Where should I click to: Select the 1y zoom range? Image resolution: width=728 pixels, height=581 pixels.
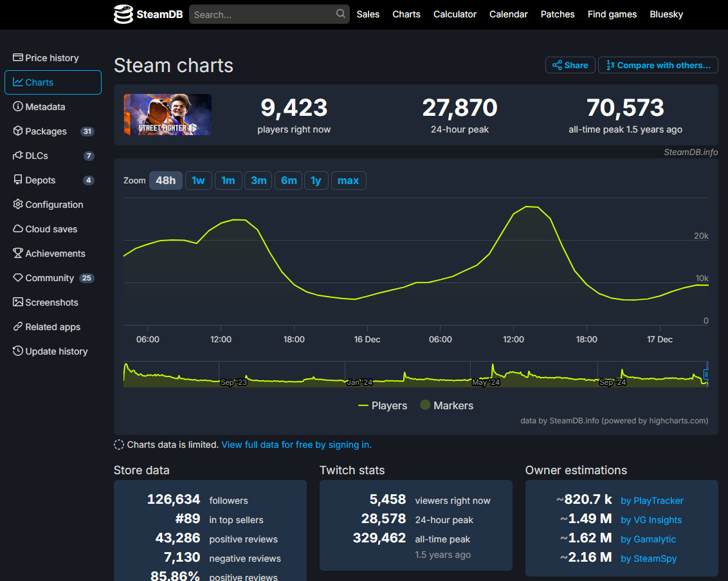click(x=316, y=181)
